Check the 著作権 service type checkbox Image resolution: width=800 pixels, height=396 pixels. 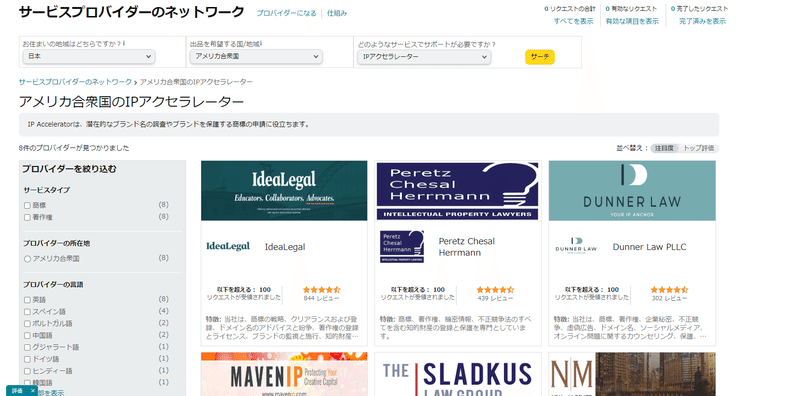27,217
